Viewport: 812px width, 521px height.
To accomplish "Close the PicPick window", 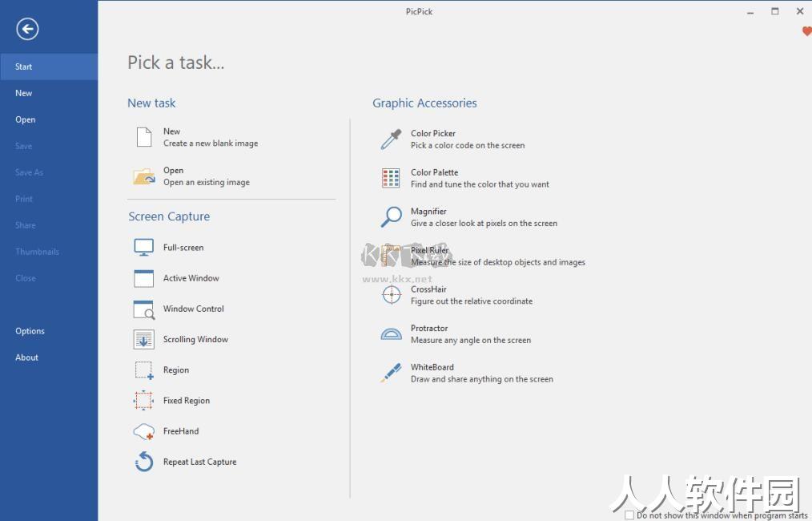I will point(799,11).
